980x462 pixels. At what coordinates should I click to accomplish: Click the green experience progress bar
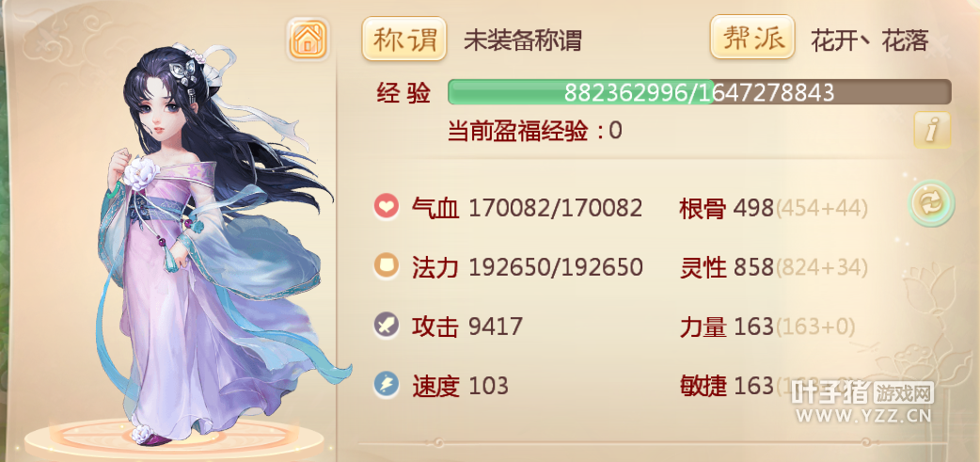pos(700,92)
